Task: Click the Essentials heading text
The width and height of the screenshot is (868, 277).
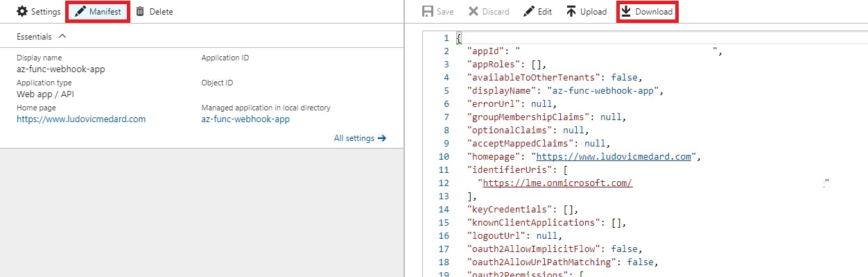Action: click(x=35, y=36)
